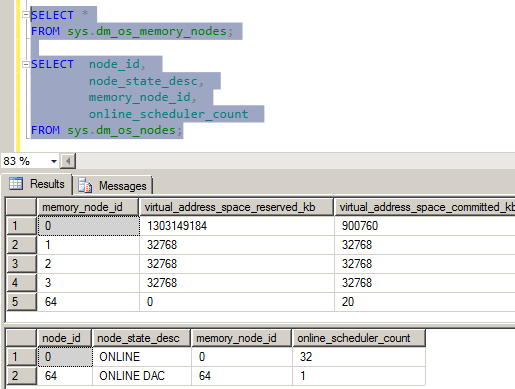Viewport: 515px width, 389px height.
Task: Select the memory_node_id column header in first grid
Action: point(88,207)
